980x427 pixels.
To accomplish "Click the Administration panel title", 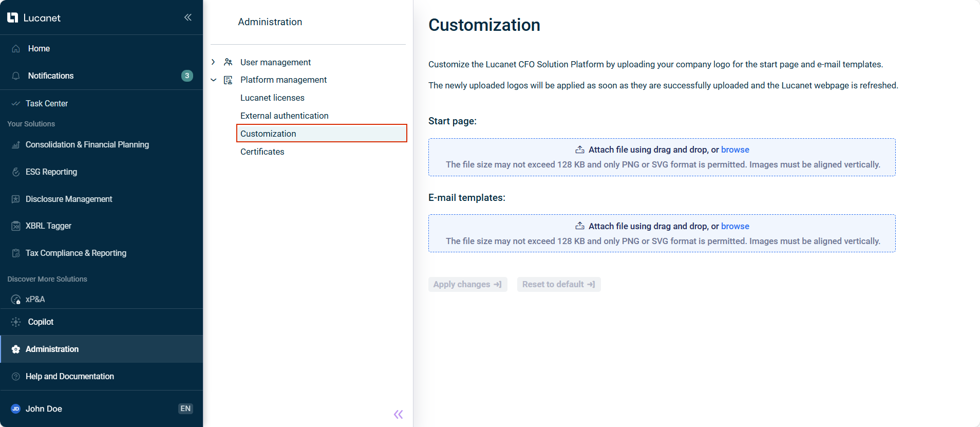I will point(270,22).
